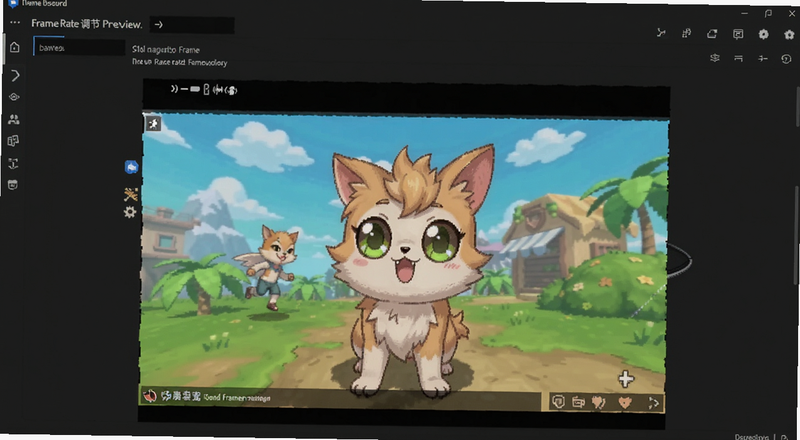Open the circular history/help icon
Viewport: 800px width, 440px height.
point(786,59)
